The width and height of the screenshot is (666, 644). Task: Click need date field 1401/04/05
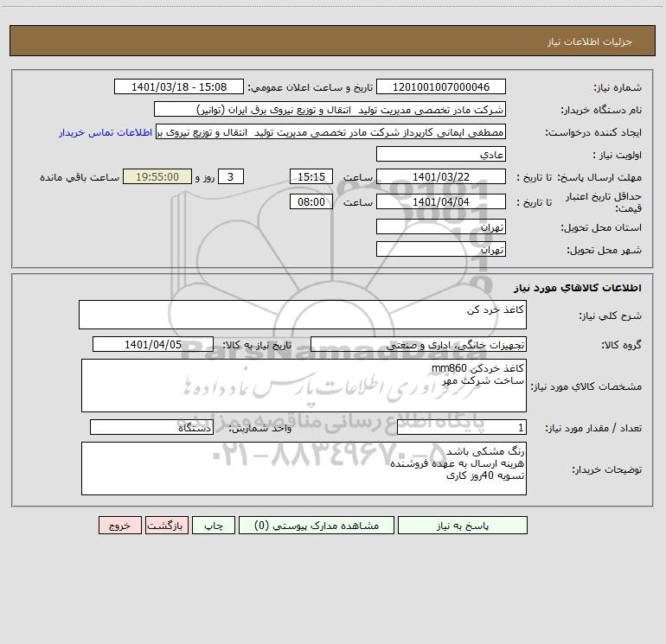click(x=153, y=344)
